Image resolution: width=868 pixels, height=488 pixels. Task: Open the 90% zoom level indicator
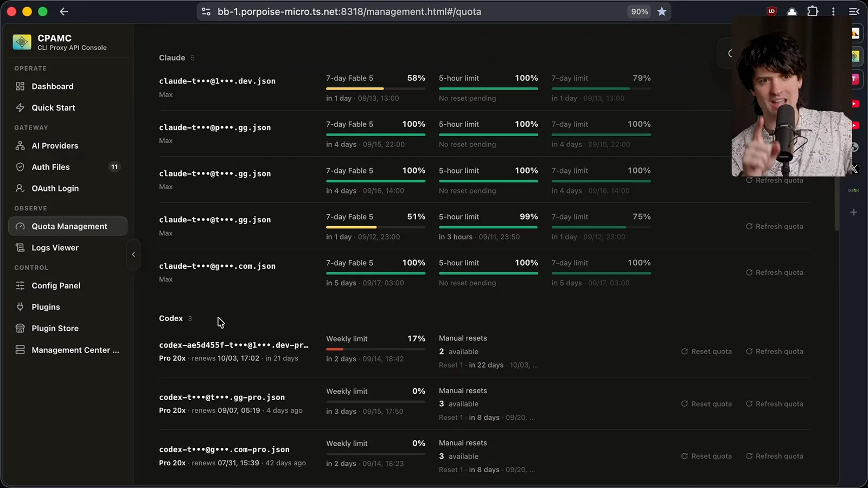click(640, 11)
